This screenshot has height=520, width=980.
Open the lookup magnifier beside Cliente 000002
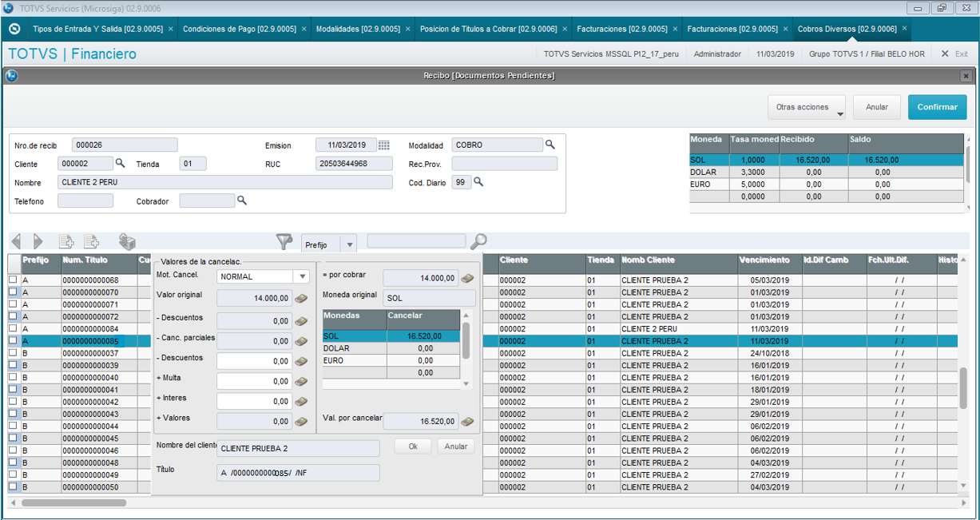pos(121,163)
